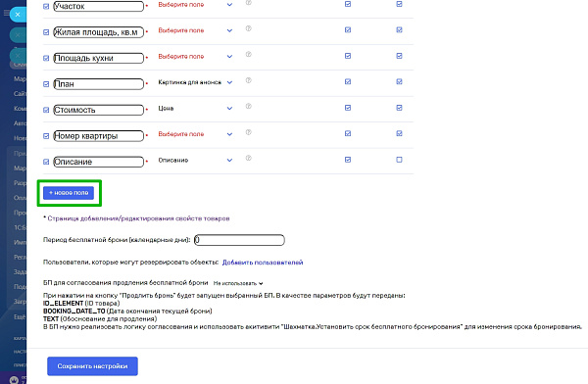The width and height of the screenshot is (588, 384).
Task: Open Страница добавления/редактирования свойств товаров link
Action: point(138,218)
